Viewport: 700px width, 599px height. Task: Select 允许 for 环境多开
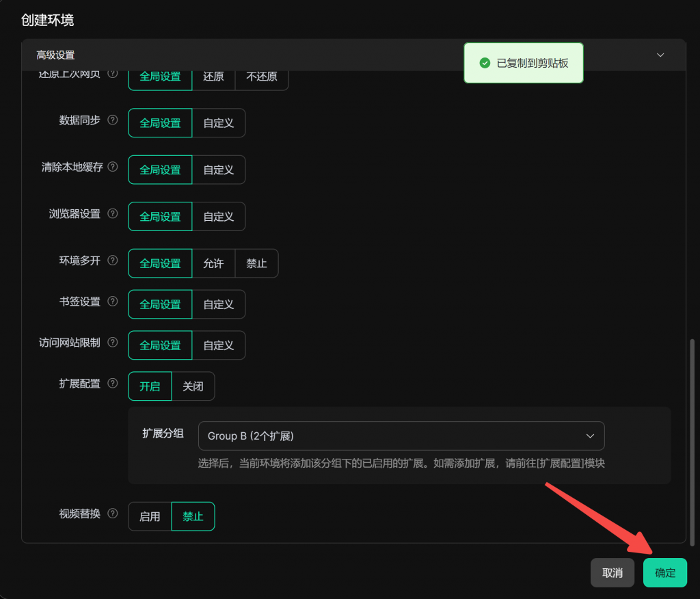pos(213,263)
